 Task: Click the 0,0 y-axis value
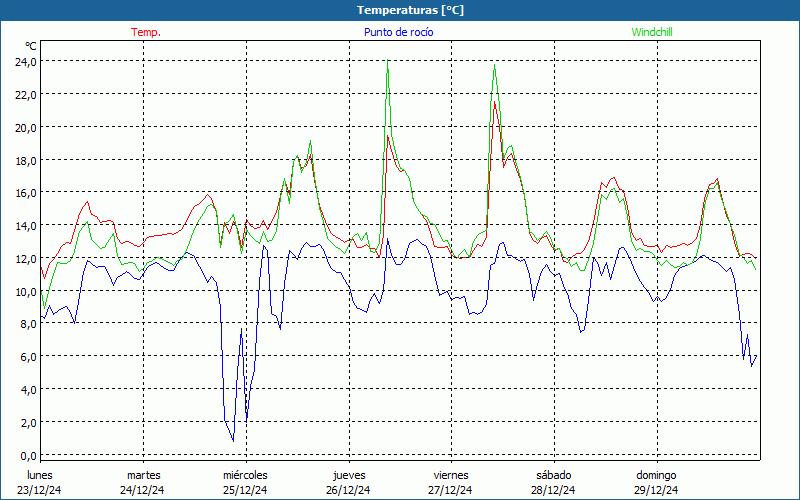click(x=29, y=455)
